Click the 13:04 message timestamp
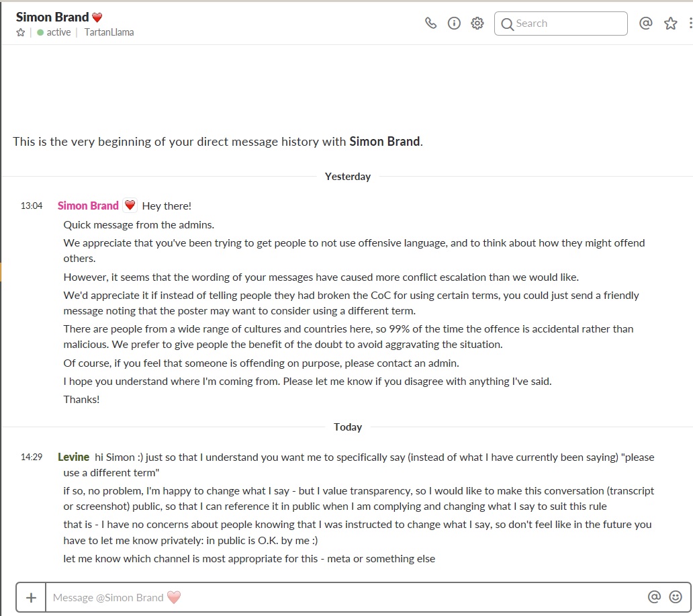Viewport: 693px width, 616px height. [x=32, y=206]
